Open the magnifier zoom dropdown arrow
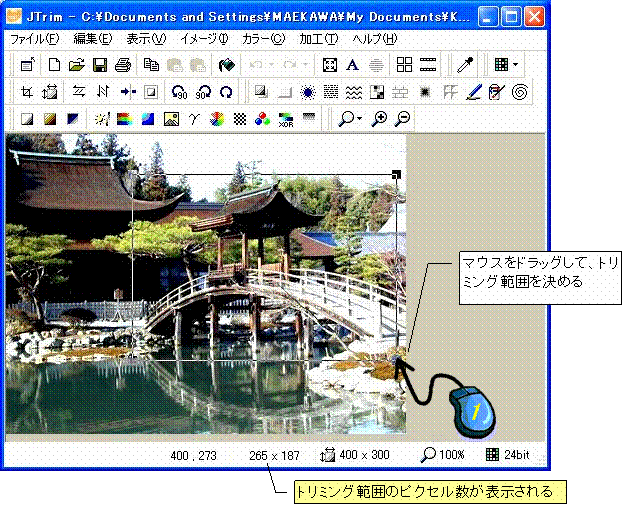Screen dimensions: 623x505 [x=359, y=119]
